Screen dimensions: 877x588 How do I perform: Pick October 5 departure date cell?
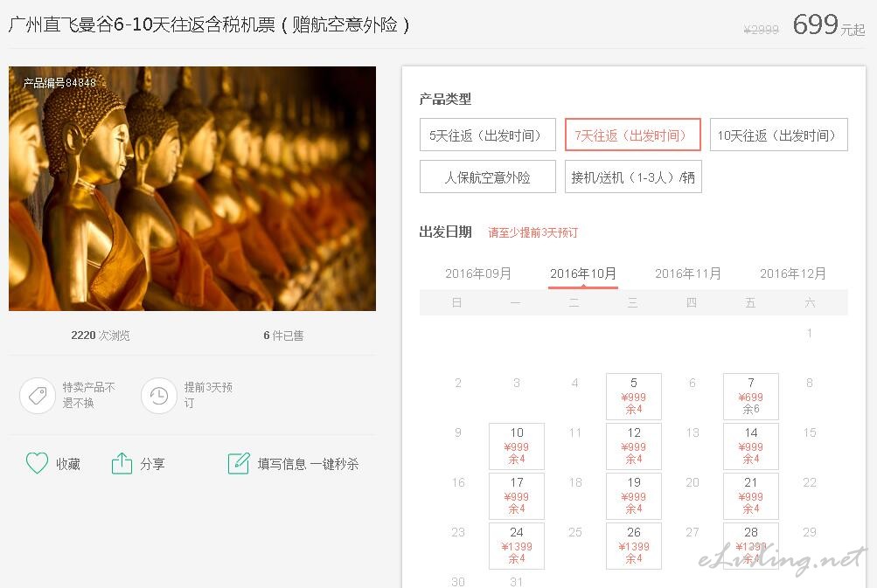634,397
